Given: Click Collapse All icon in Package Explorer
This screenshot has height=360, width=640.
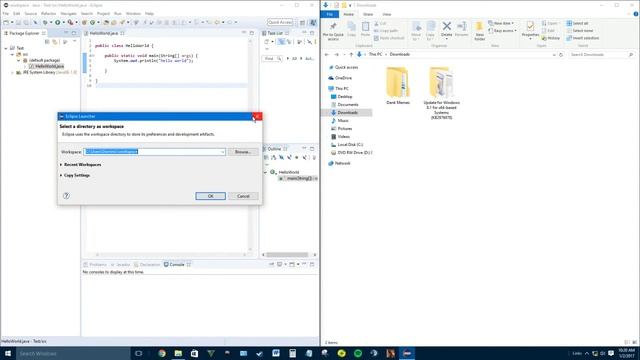Looking at the screenshot, I should [x=47, y=42].
